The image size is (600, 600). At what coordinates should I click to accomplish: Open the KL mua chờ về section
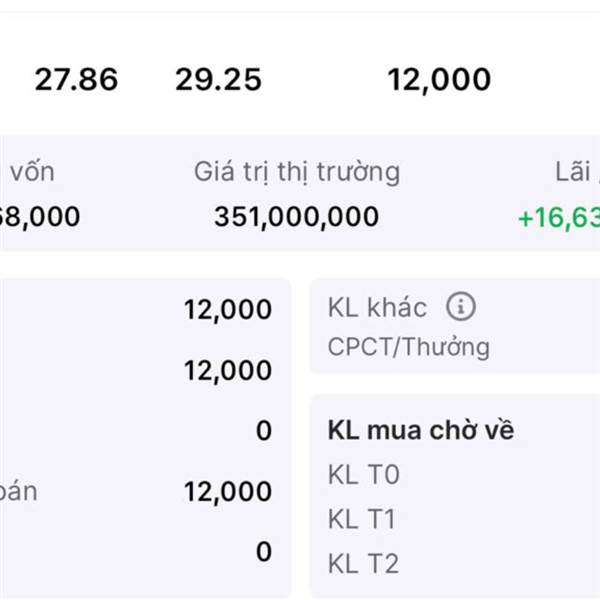click(x=421, y=431)
